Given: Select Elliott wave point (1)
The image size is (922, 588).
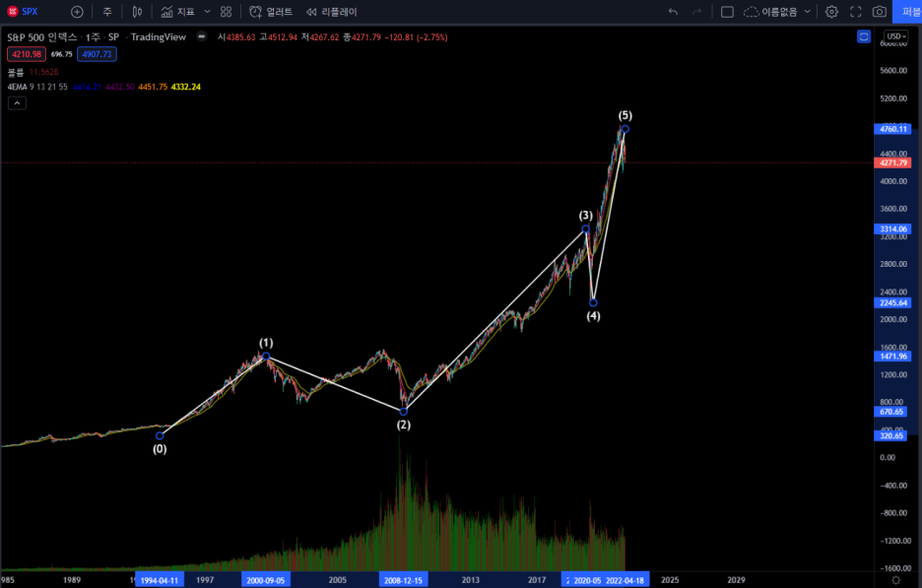Looking at the screenshot, I should (266, 357).
